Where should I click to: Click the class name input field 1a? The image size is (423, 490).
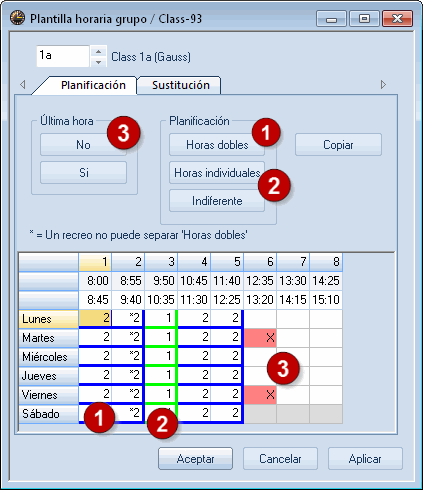point(63,56)
